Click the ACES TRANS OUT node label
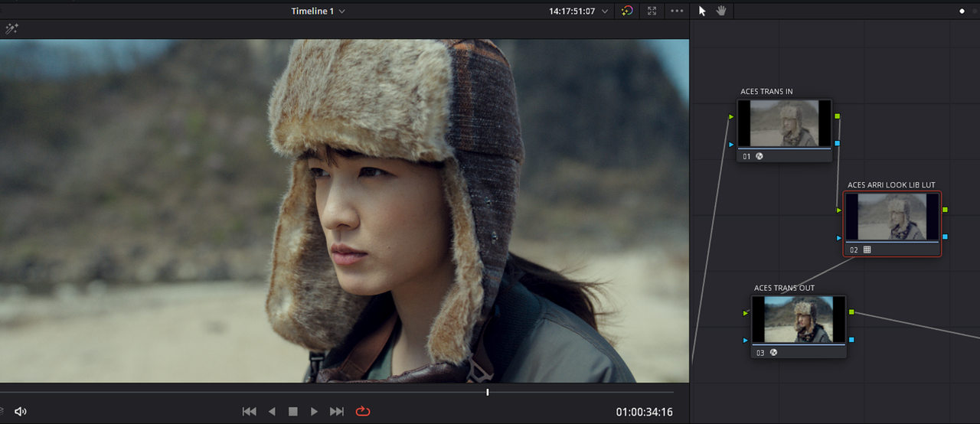 coord(784,289)
